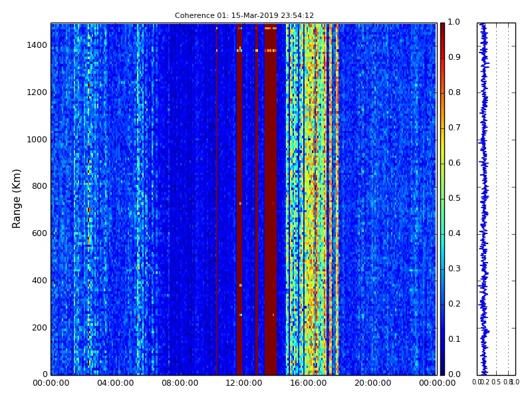Click the 400 range tick label
Screen dimensions: 532x399
click(x=39, y=281)
